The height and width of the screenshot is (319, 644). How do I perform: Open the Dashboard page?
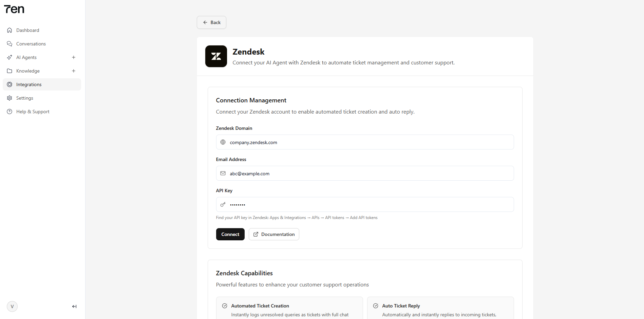[x=28, y=30]
